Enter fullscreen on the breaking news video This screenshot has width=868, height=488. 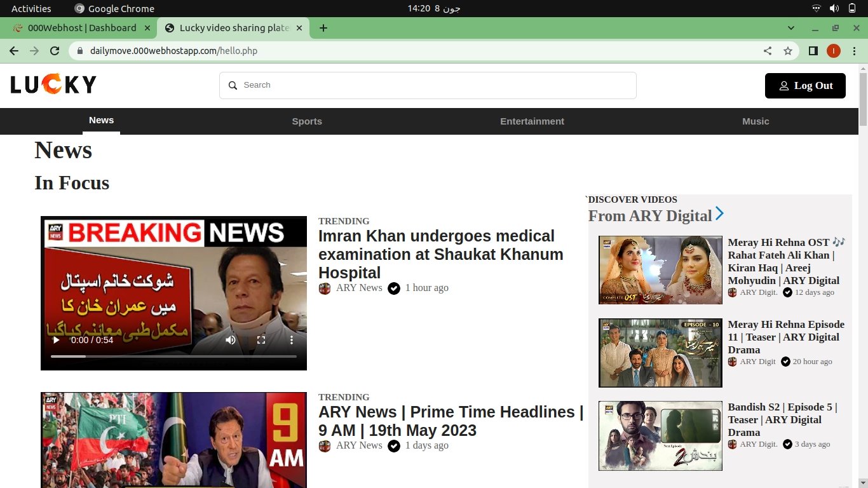click(261, 340)
